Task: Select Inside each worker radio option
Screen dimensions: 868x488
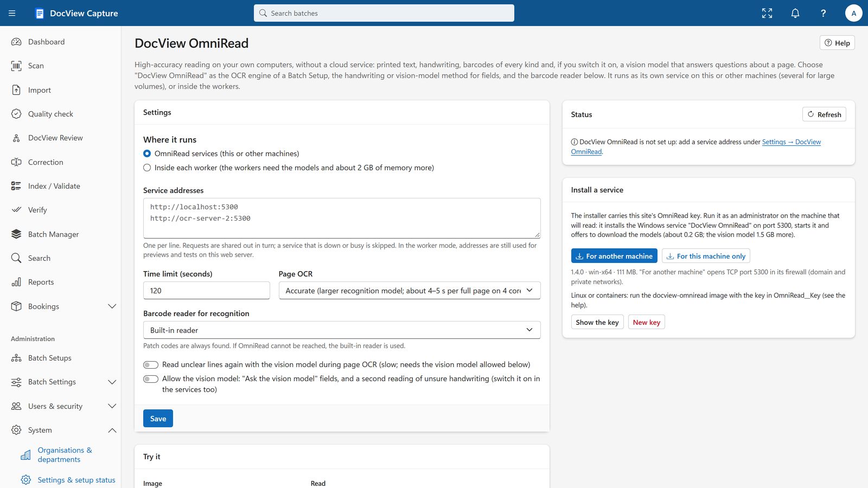Action: pos(147,168)
